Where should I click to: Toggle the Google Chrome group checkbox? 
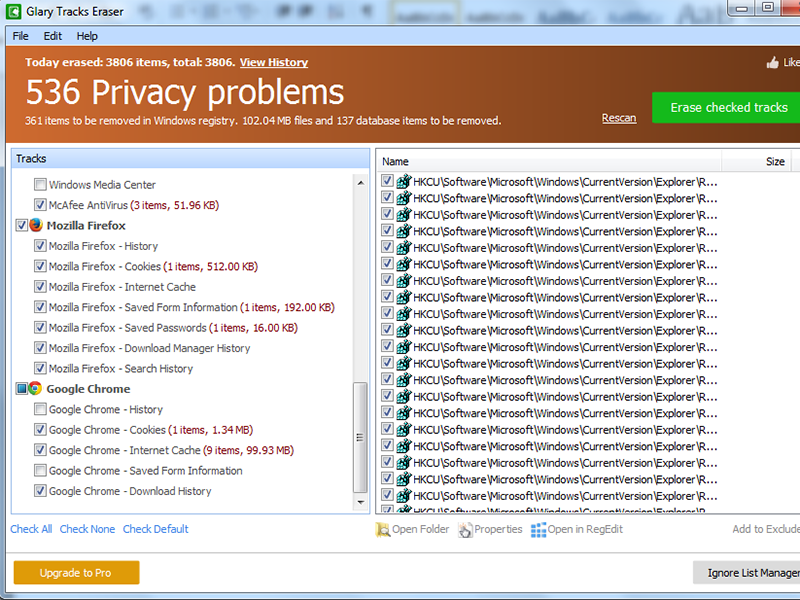pyautogui.click(x=21, y=388)
